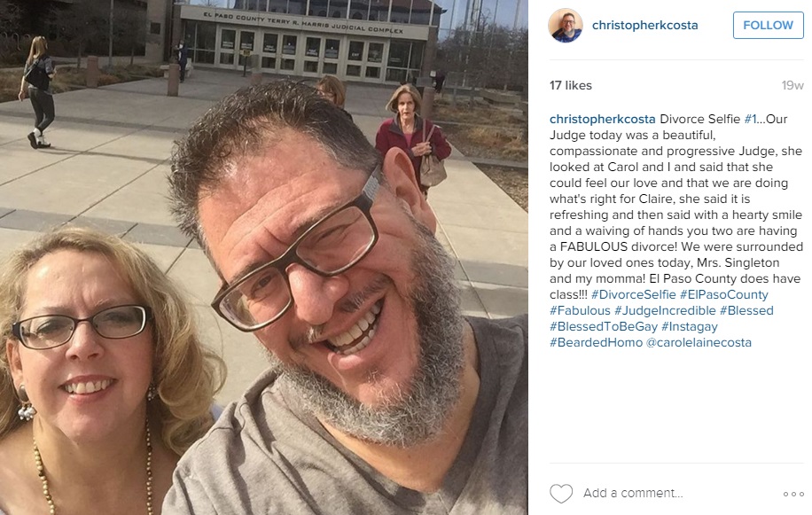Screen dimensions: 812x515
Task: Open the #BeardedHomo hashtag
Action: pyautogui.click(x=596, y=343)
